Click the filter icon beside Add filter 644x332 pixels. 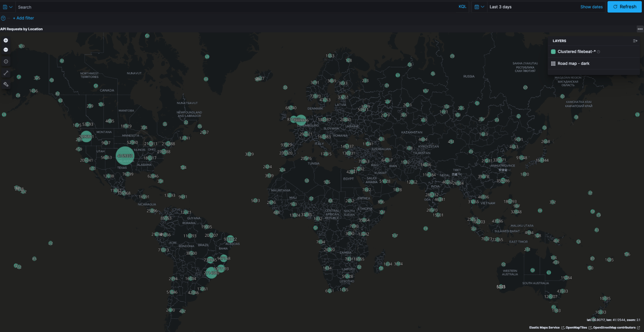(3, 18)
